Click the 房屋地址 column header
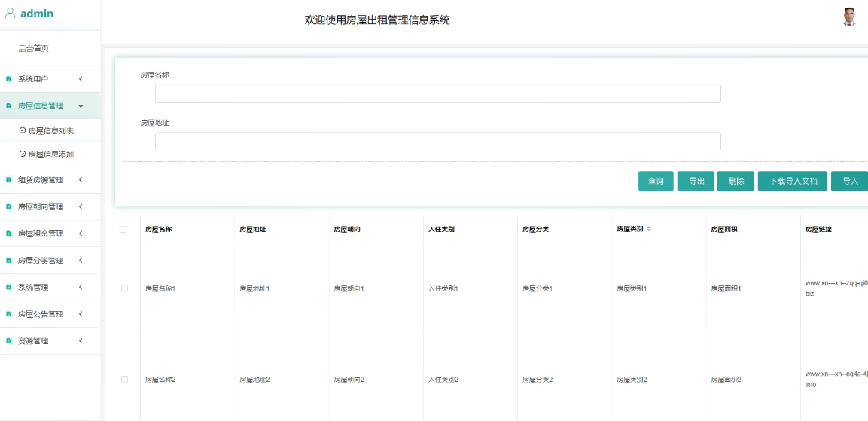 click(x=253, y=229)
